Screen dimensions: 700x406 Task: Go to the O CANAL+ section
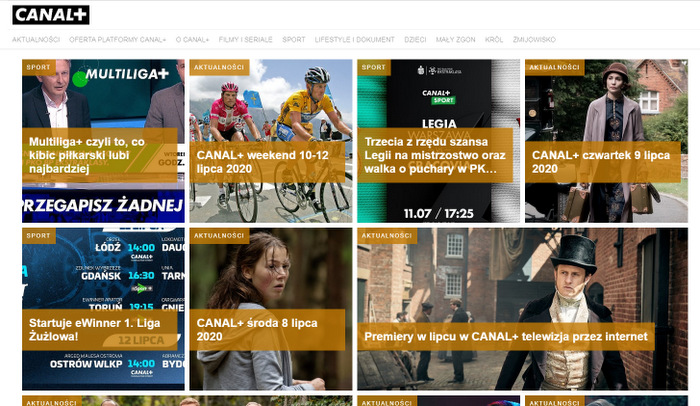point(192,40)
